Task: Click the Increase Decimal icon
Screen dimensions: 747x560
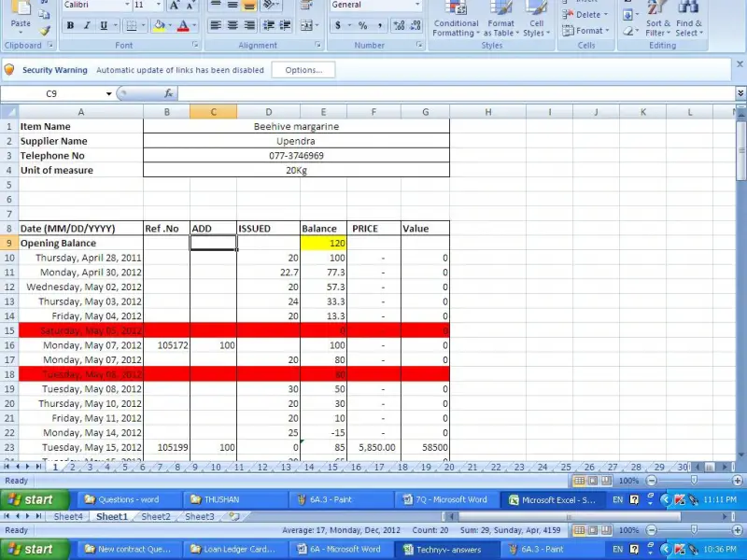Action: tap(399, 25)
